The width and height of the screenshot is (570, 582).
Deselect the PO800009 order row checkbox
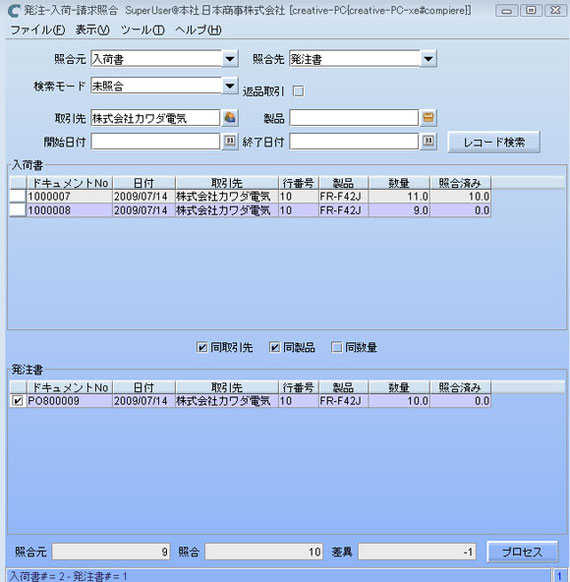[17, 401]
